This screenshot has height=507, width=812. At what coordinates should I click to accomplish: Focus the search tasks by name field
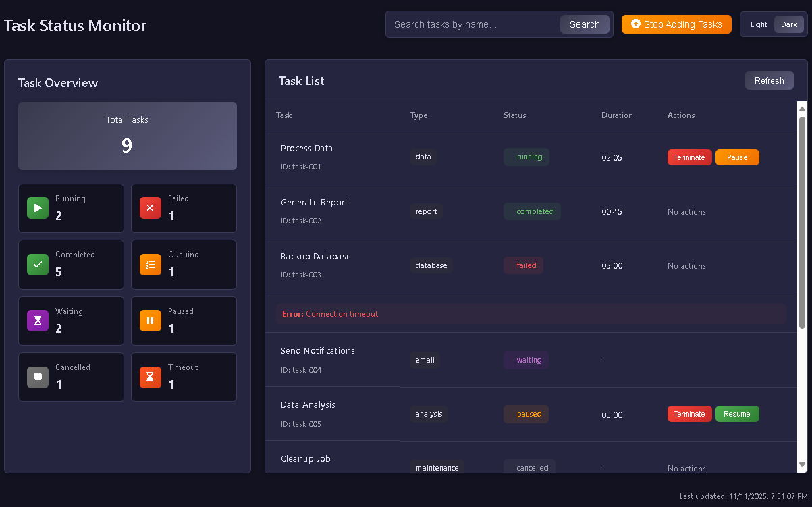point(474,24)
